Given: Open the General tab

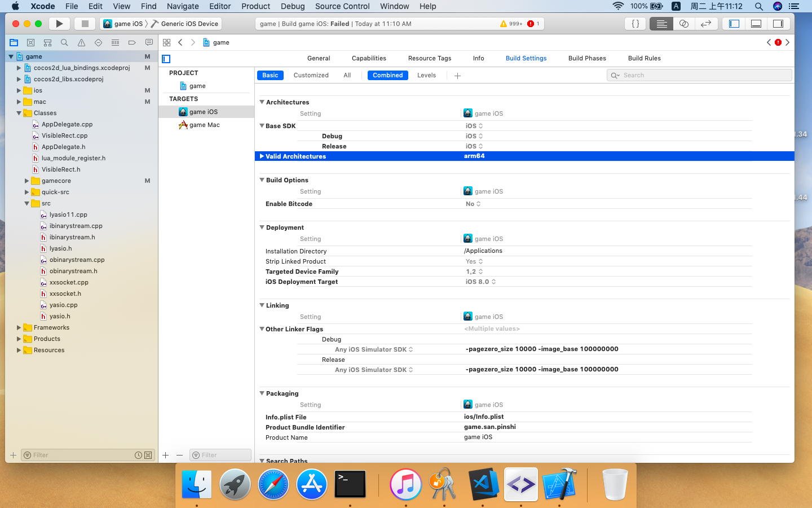Looking at the screenshot, I should [x=319, y=58].
